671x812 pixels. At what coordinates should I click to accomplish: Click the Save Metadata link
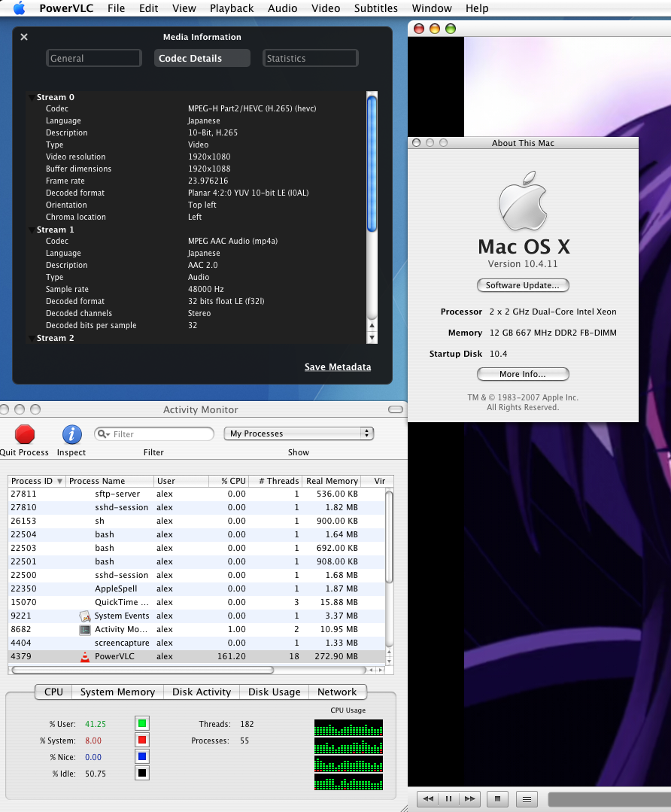338,366
